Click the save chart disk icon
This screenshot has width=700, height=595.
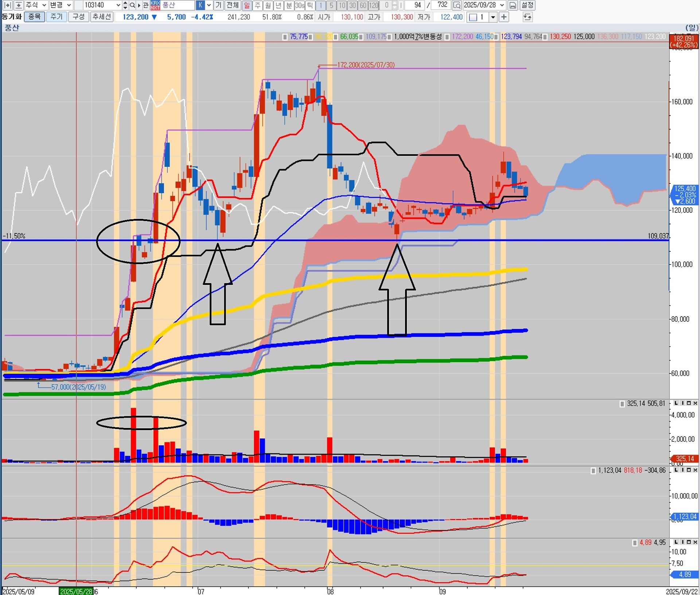pyautogui.click(x=513, y=5)
